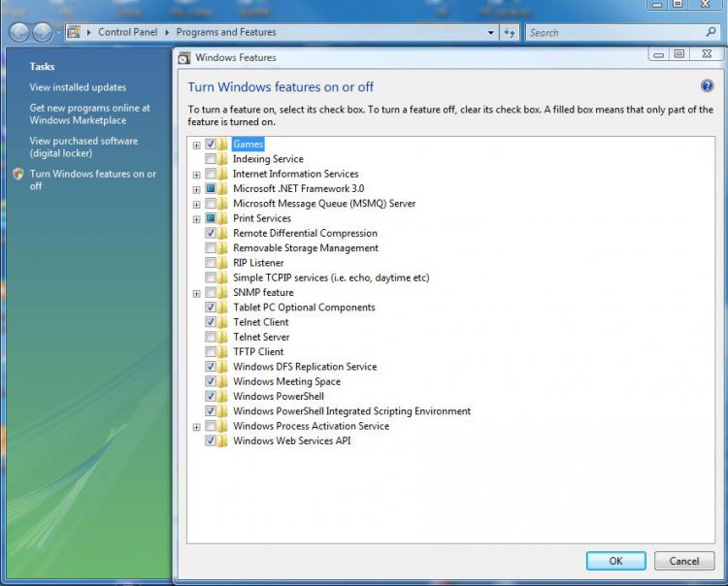Click Control Panel breadcrumb
This screenshot has height=586, width=728.
tap(128, 32)
